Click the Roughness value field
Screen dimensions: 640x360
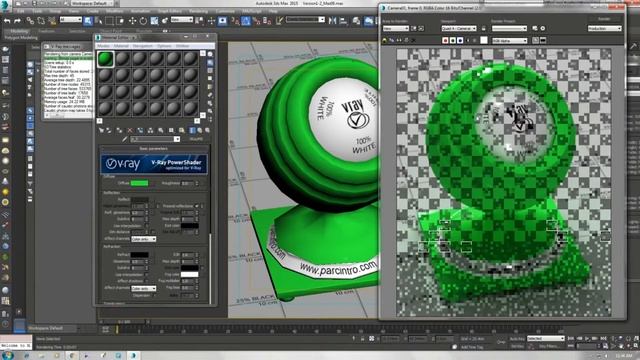(x=187, y=183)
